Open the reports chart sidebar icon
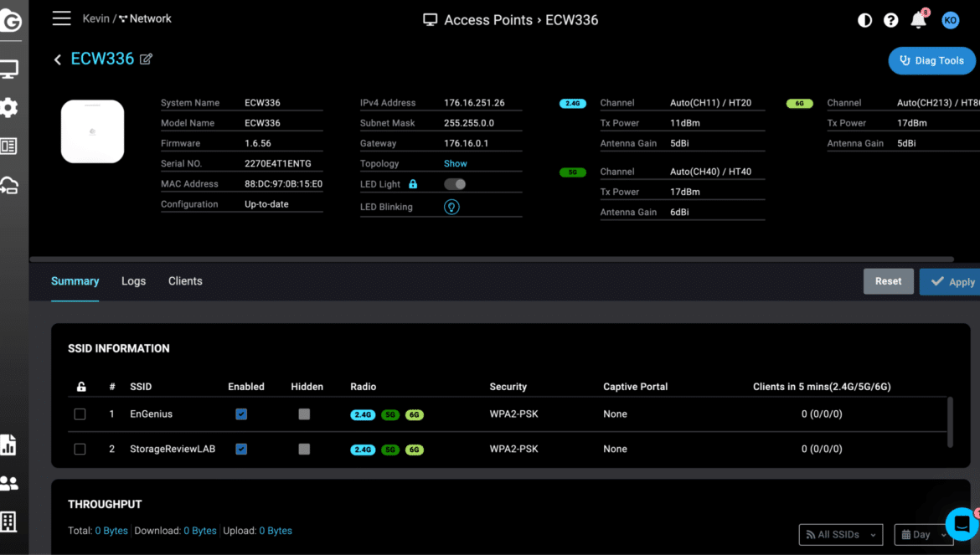The width and height of the screenshot is (980, 555). pos(8,445)
